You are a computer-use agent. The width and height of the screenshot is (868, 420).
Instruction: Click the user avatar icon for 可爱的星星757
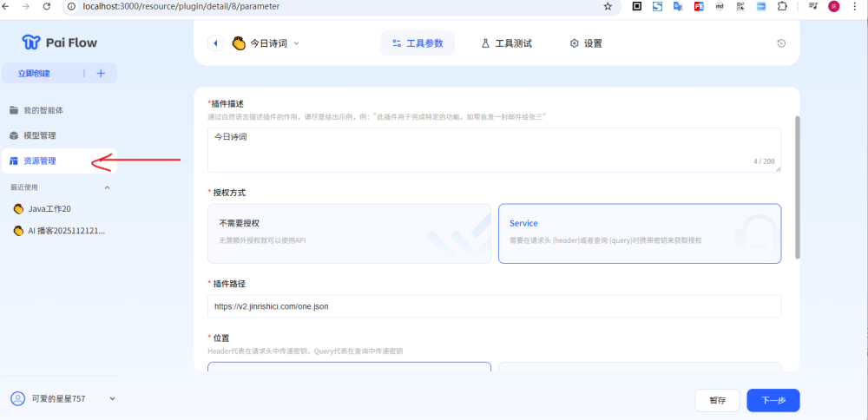17,398
